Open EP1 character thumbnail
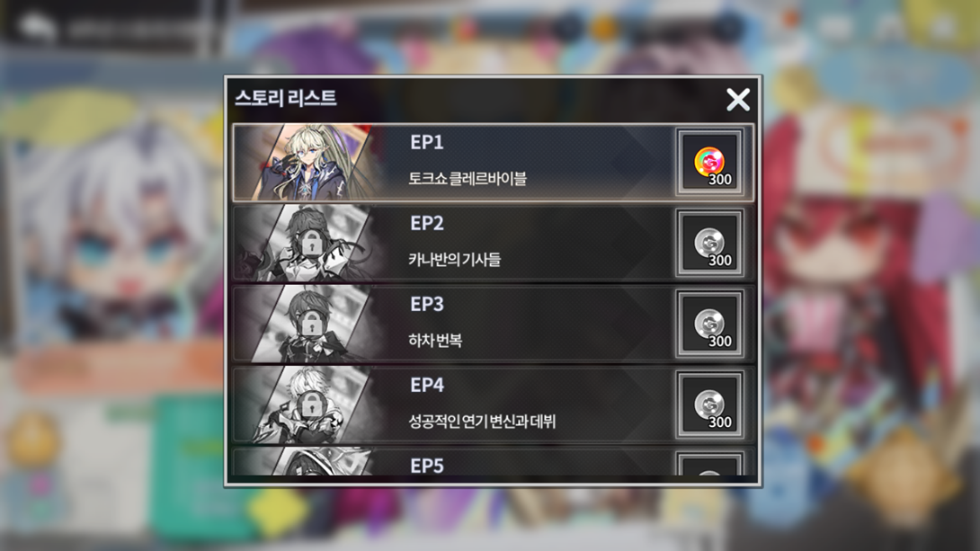This screenshot has height=551, width=980. pyautogui.click(x=307, y=163)
